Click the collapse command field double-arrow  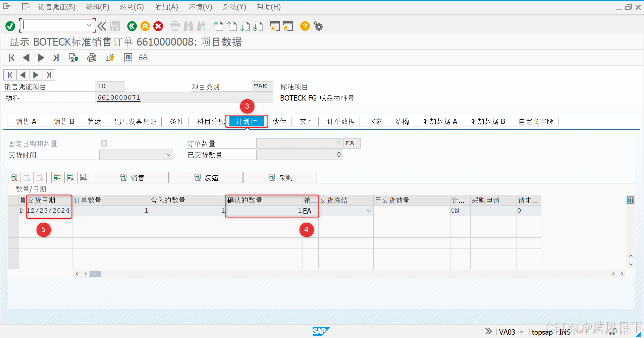[x=102, y=26]
